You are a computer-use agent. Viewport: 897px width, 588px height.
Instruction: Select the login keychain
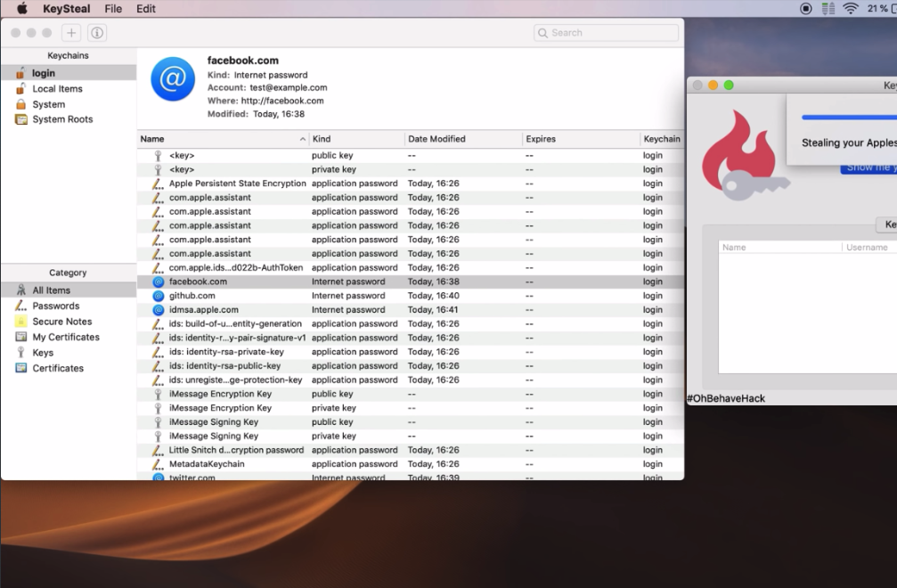[69, 73]
